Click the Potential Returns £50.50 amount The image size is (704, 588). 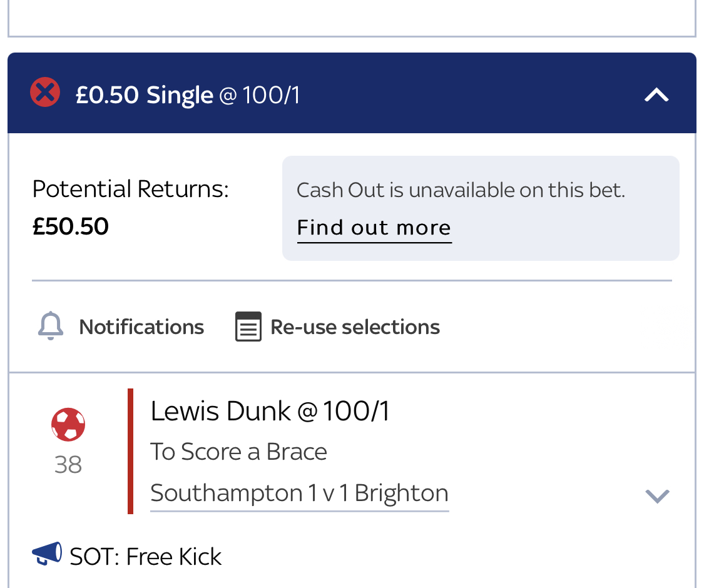pos(71,226)
